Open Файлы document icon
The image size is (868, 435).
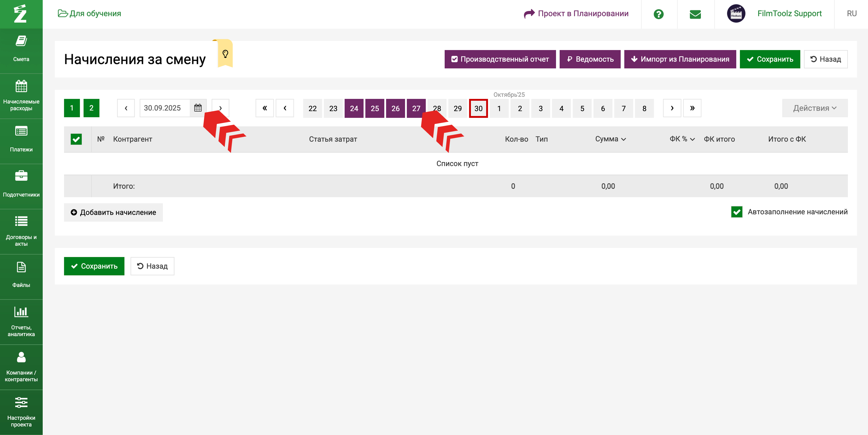click(21, 267)
